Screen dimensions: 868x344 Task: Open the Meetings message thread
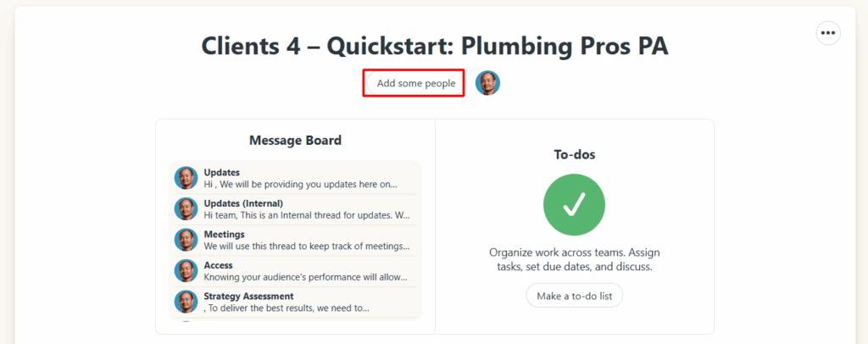click(225, 235)
